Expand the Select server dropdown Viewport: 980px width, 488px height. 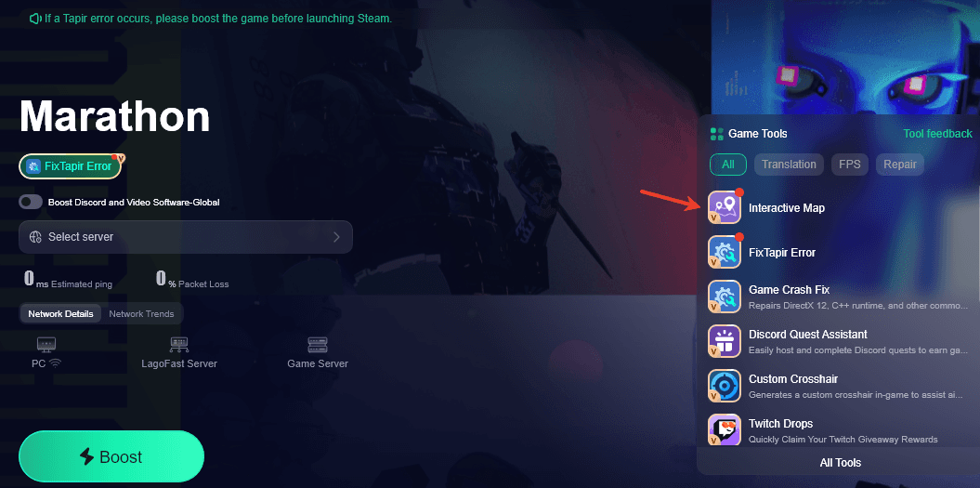[x=186, y=237]
